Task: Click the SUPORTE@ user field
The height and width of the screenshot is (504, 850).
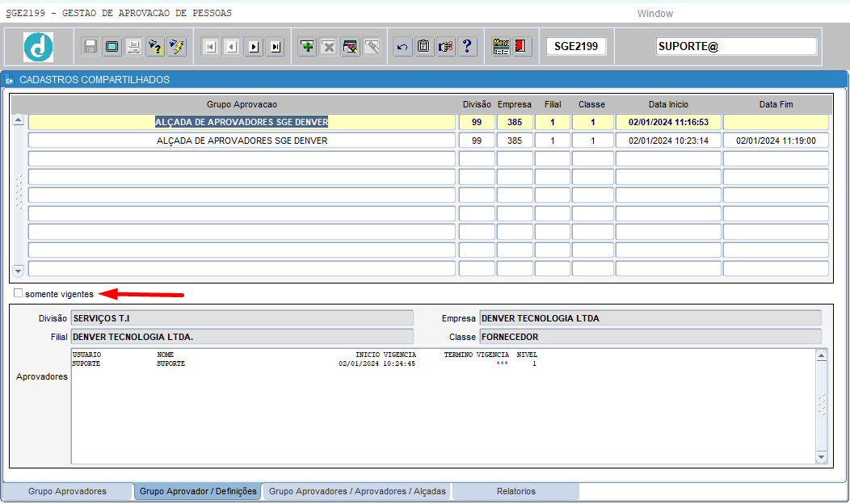Action: (736, 47)
